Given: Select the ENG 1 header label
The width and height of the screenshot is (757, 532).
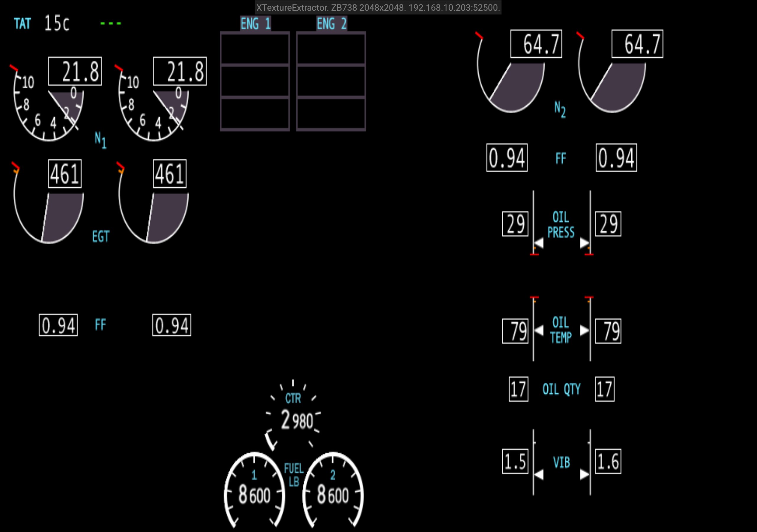Looking at the screenshot, I should [x=255, y=24].
